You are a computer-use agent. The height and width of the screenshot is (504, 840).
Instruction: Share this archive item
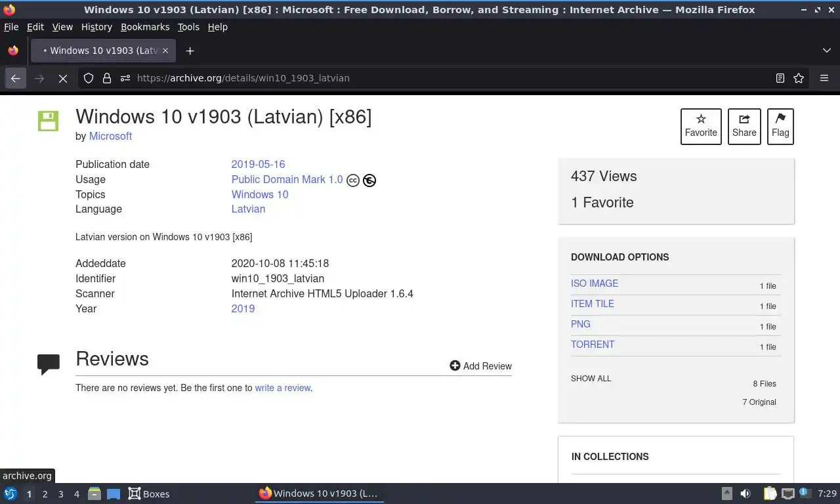point(744,126)
